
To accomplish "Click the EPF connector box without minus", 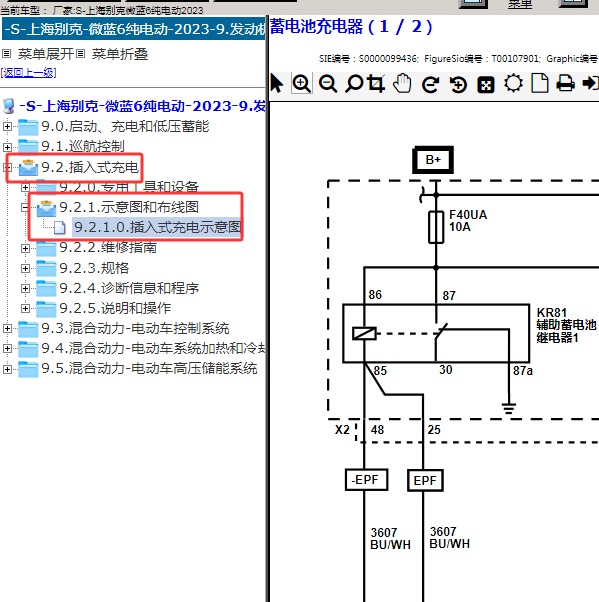I will point(425,480).
